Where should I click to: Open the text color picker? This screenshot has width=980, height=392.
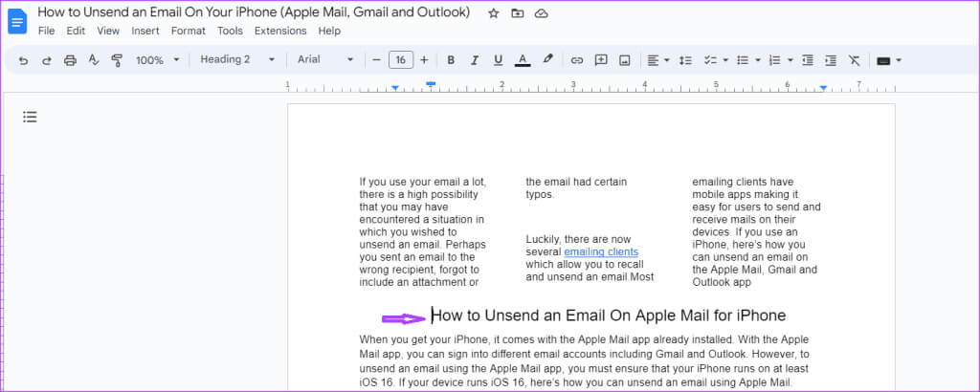click(523, 60)
